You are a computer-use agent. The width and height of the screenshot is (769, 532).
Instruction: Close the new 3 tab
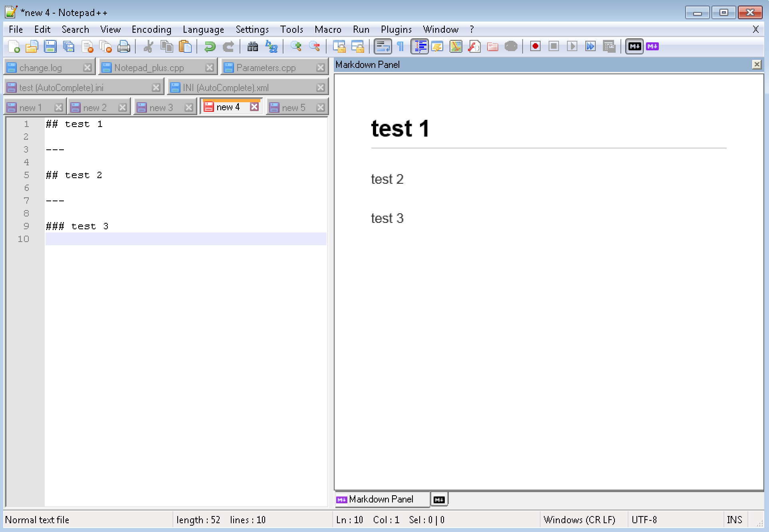pyautogui.click(x=189, y=107)
